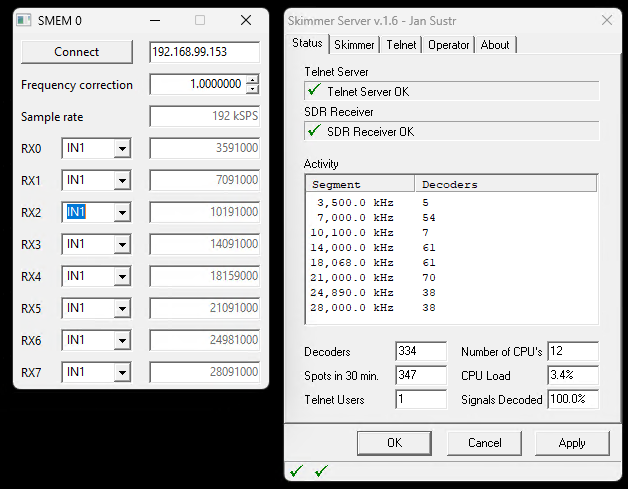Click the Apply button

tap(572, 442)
